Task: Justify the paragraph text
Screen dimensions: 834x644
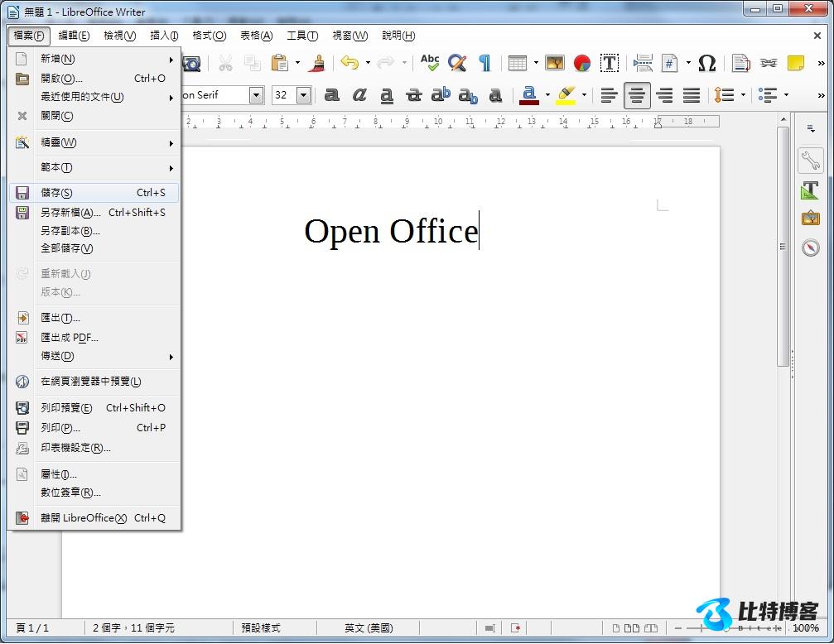Action: [x=692, y=96]
